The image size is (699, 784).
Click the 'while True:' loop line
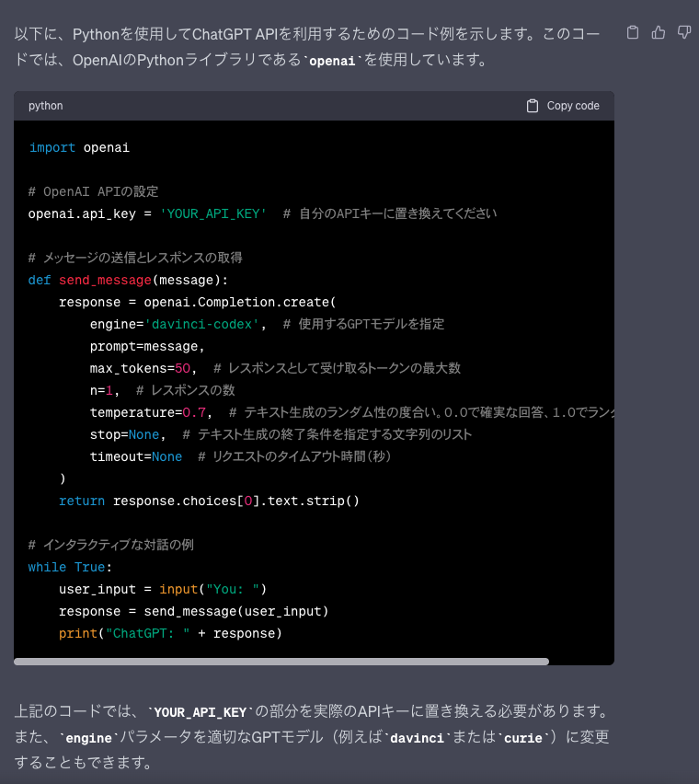70,567
